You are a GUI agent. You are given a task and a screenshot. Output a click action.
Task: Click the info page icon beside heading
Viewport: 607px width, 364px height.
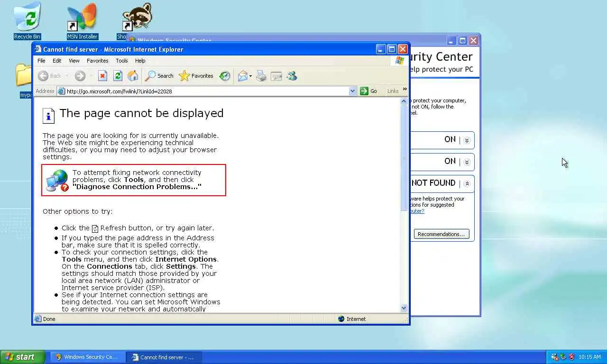click(x=48, y=116)
